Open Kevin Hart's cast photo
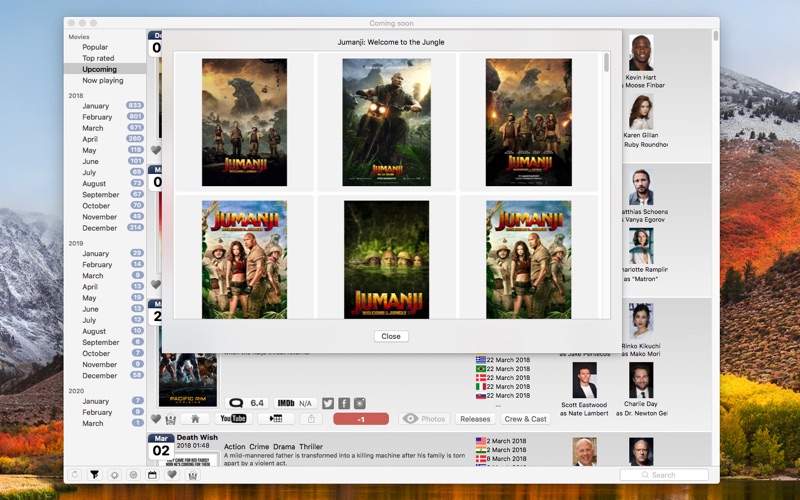Screen dimensions: 800x500 pos(641,53)
